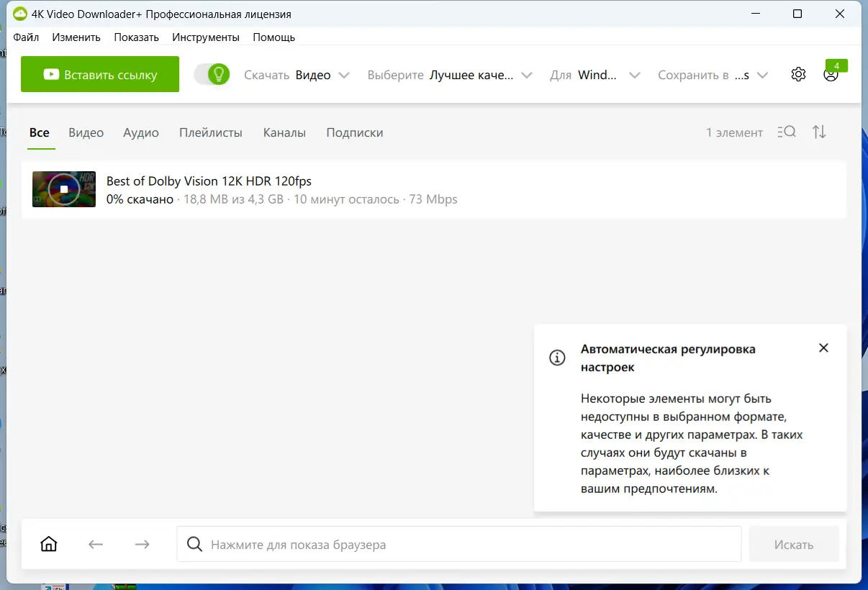
Task: Click the info icon in the notification popup
Action: coord(556,357)
